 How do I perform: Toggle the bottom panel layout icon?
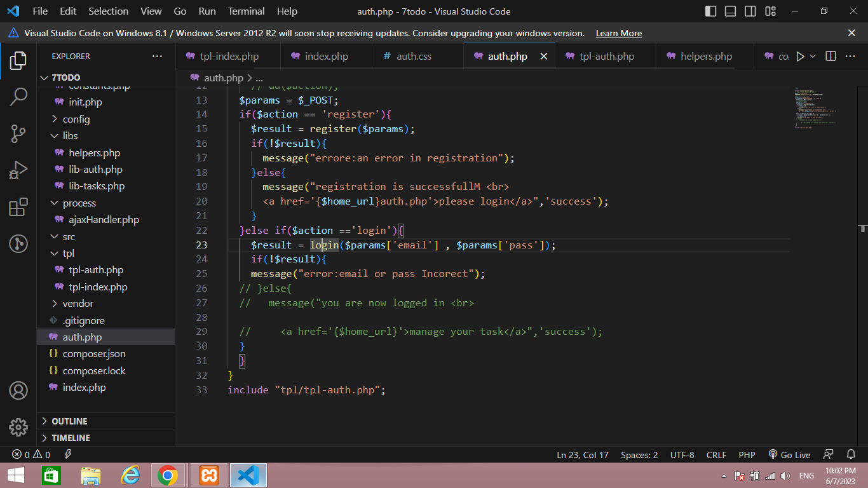(730, 11)
